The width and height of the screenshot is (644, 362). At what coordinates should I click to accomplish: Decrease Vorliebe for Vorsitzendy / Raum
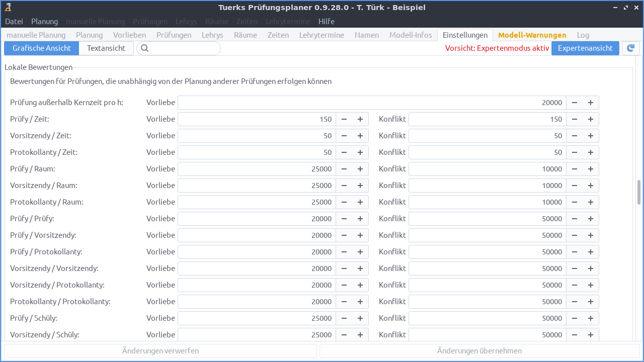[x=344, y=186]
